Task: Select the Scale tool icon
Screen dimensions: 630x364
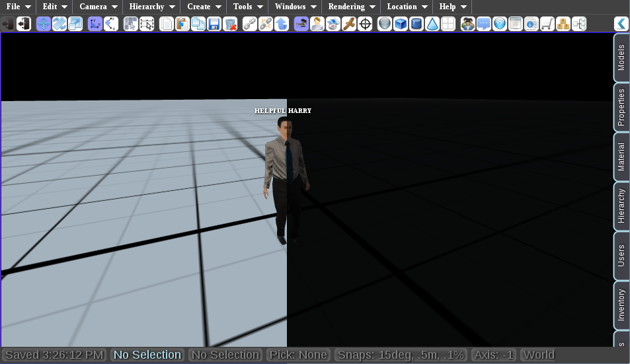Action: coord(75,24)
